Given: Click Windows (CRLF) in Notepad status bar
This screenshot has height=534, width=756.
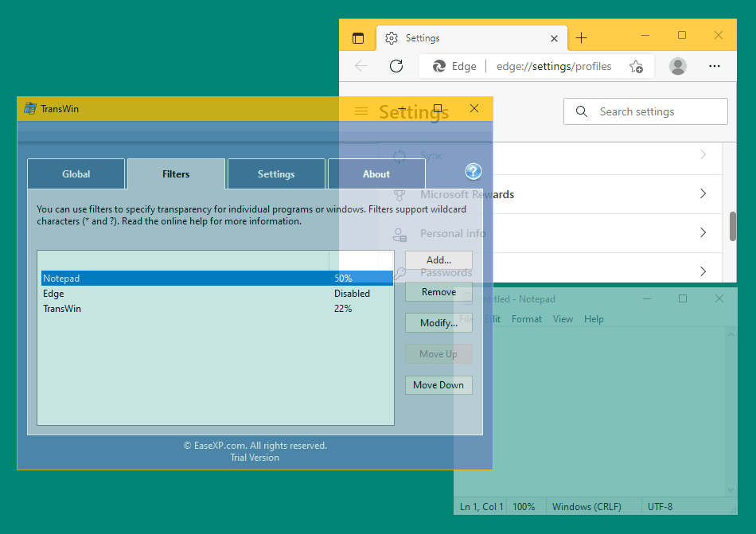Looking at the screenshot, I should 586,506.
